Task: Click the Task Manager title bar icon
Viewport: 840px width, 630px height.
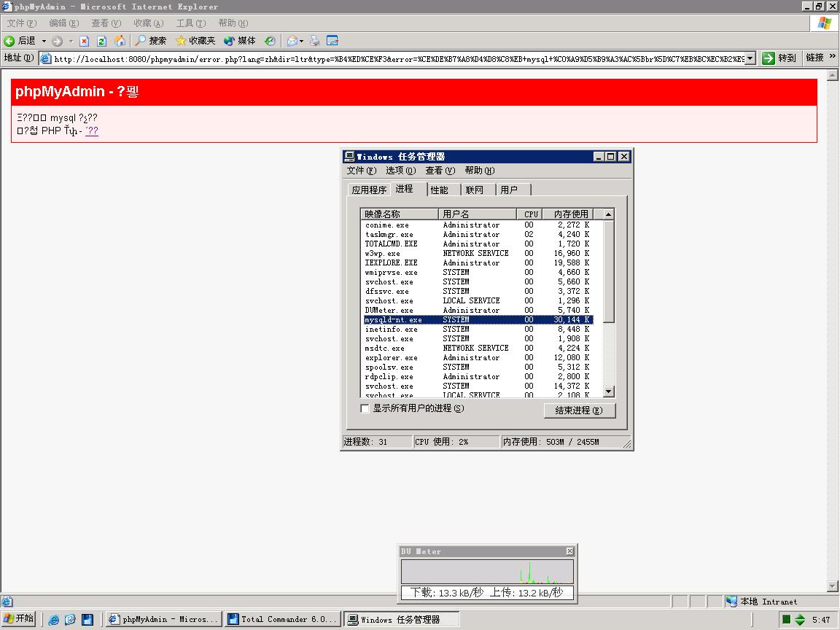Action: click(349, 157)
